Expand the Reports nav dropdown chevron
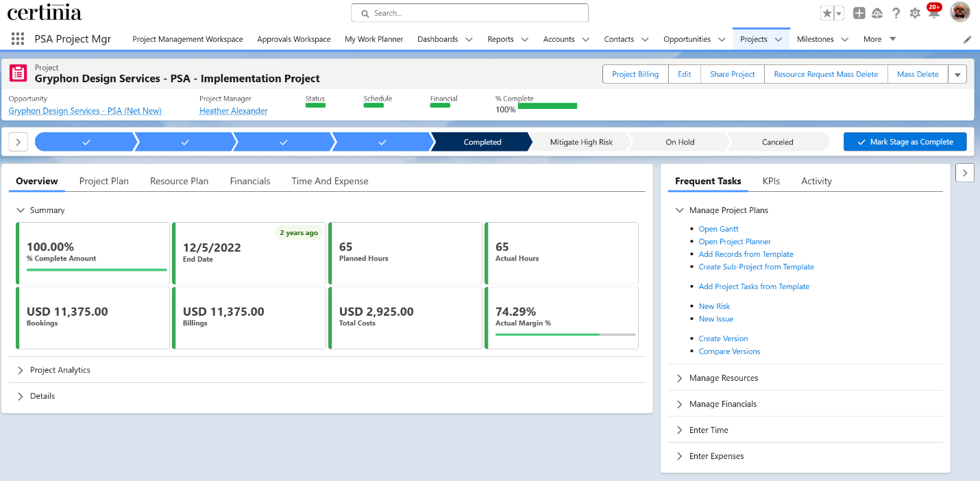This screenshot has height=481, width=980. click(525, 40)
